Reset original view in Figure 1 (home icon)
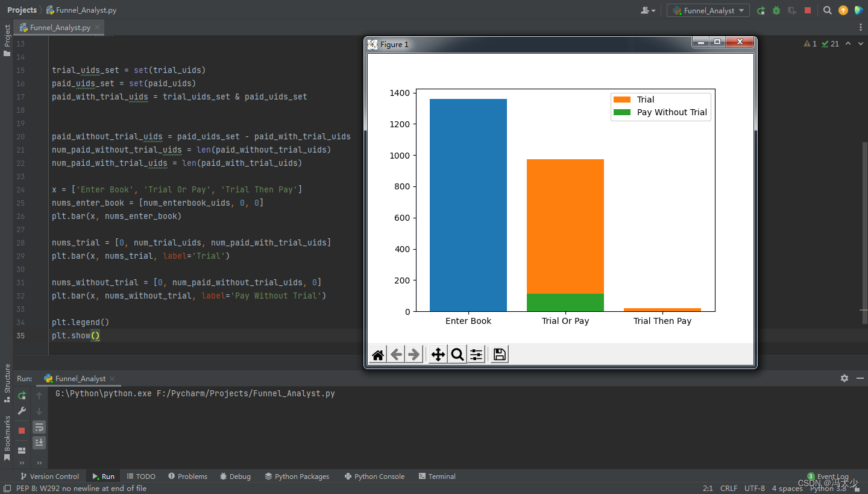The image size is (868, 494). [x=378, y=355]
